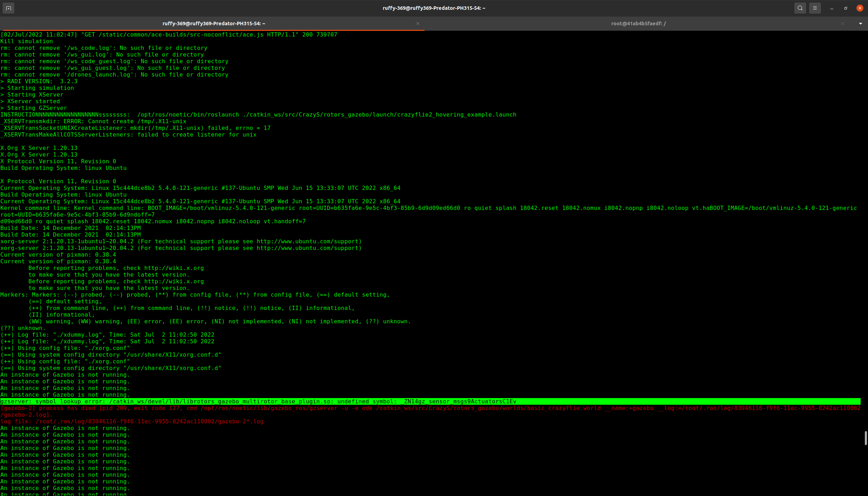Click the 'GET /static/common/ace-builds' log line
Viewport: 868px width, 496px height.
coord(169,34)
